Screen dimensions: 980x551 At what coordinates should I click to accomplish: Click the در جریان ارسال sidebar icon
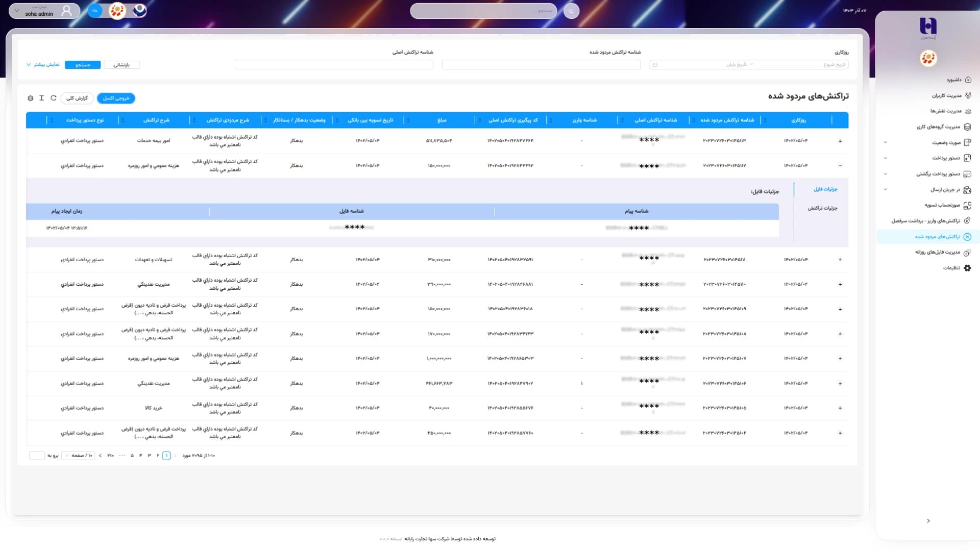tap(967, 190)
